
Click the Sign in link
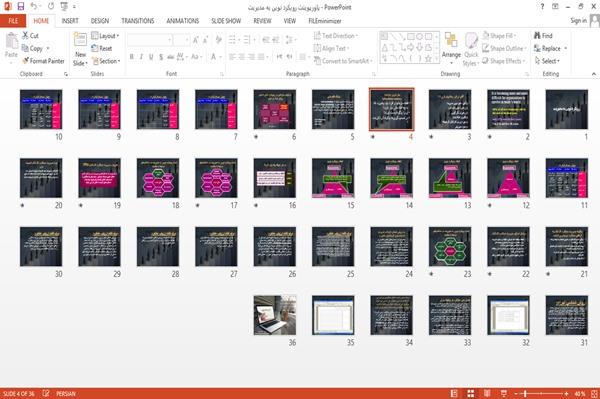(579, 21)
